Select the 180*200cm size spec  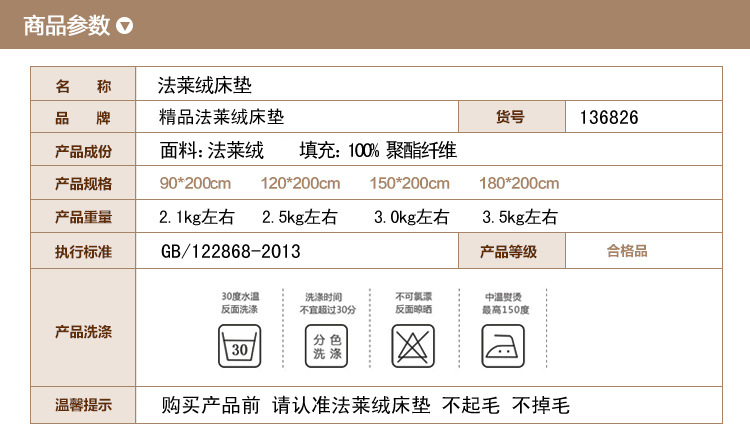[519, 183]
